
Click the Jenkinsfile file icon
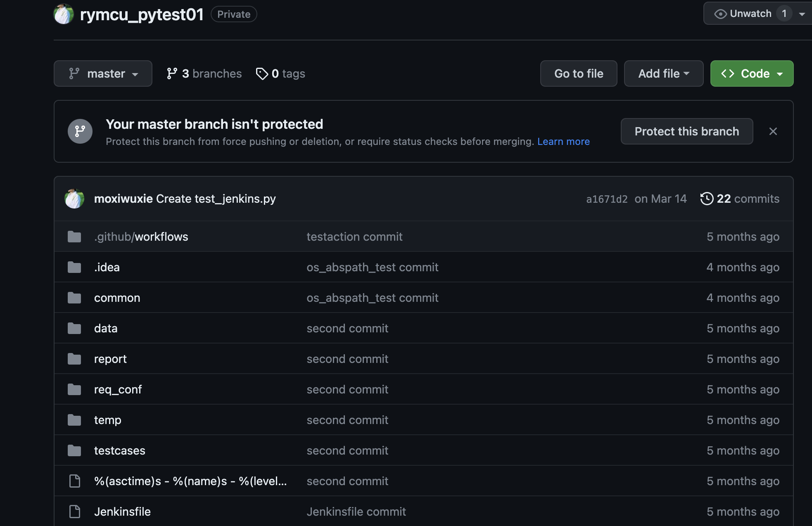[x=75, y=512]
